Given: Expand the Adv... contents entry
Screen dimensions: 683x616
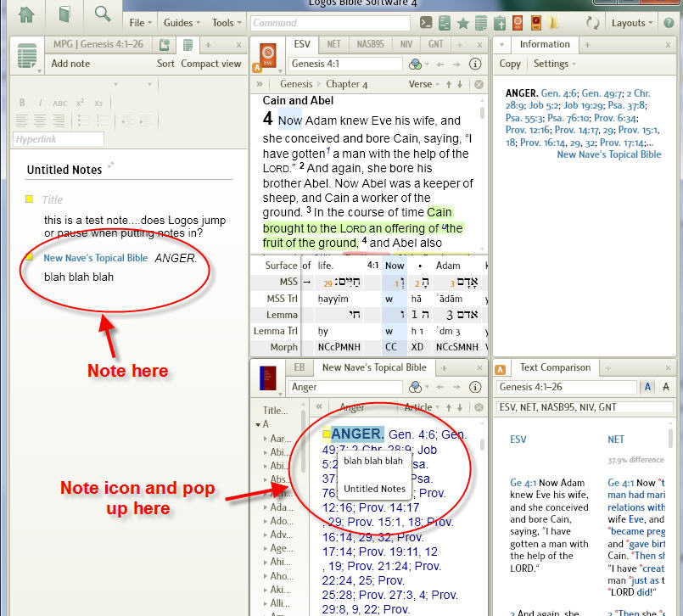Looking at the screenshot, I should [266, 535].
